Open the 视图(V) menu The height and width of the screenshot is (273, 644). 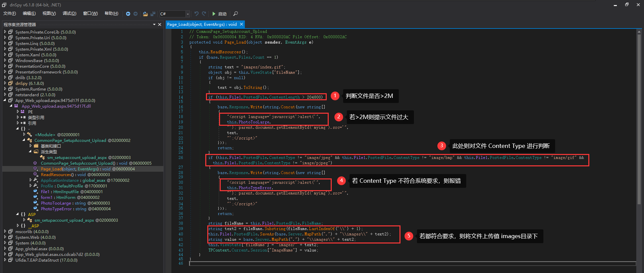(x=49, y=13)
